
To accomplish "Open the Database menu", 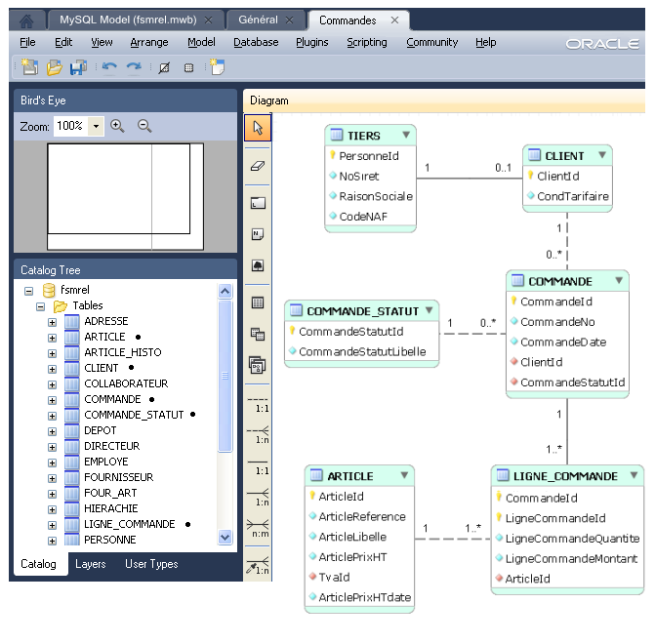I will [256, 43].
